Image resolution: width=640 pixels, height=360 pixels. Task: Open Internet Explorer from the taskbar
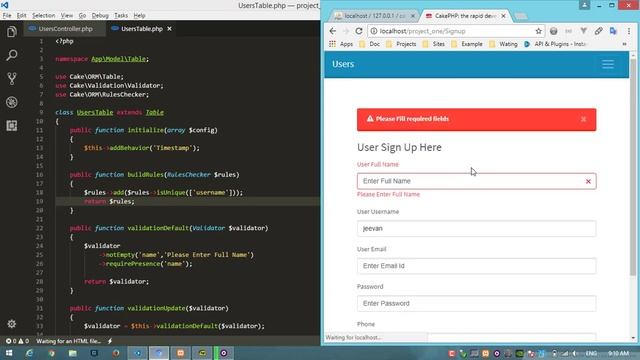pyautogui.click(x=29, y=353)
